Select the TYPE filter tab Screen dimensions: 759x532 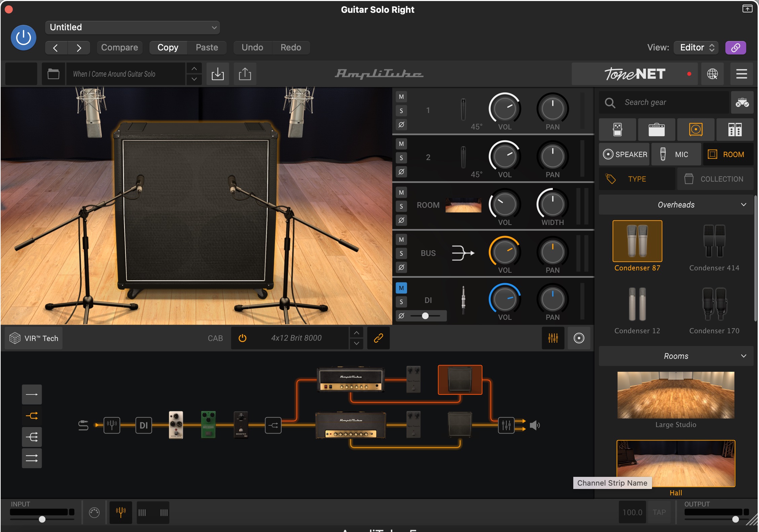(x=637, y=179)
